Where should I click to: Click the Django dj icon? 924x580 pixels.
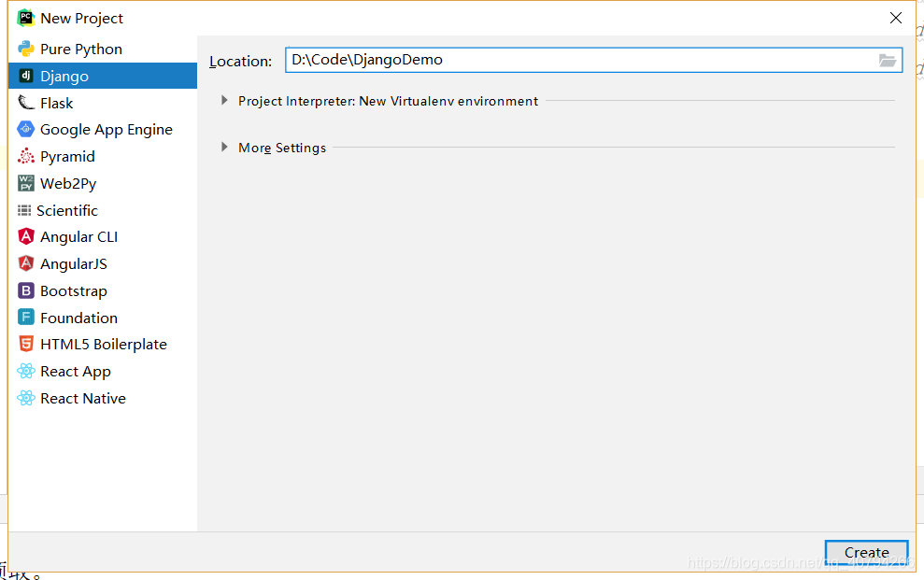click(26, 76)
